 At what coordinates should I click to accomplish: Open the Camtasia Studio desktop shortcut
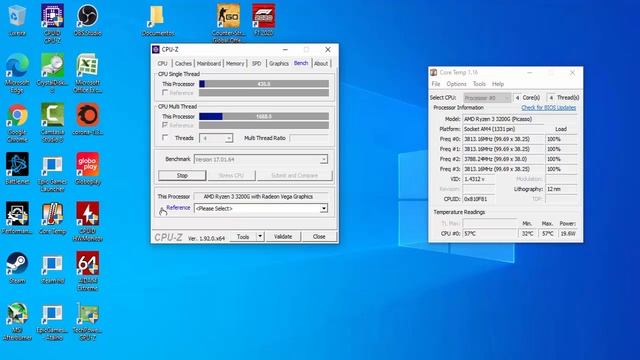52,123
